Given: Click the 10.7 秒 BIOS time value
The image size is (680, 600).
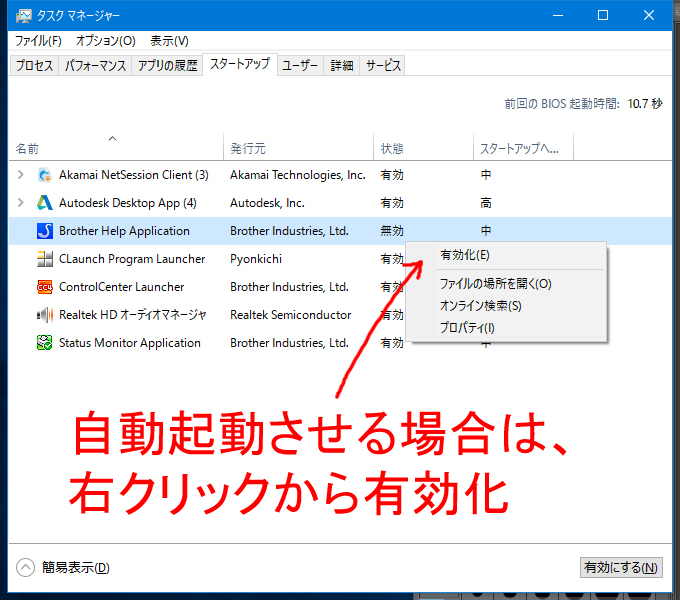Looking at the screenshot, I should coord(645,104).
